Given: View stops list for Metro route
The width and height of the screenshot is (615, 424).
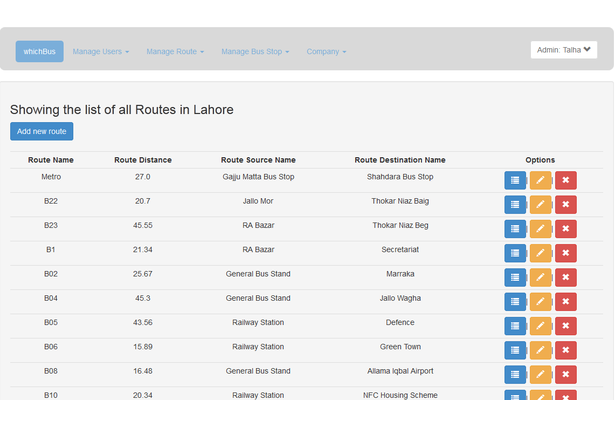Looking at the screenshot, I should coord(515,180).
